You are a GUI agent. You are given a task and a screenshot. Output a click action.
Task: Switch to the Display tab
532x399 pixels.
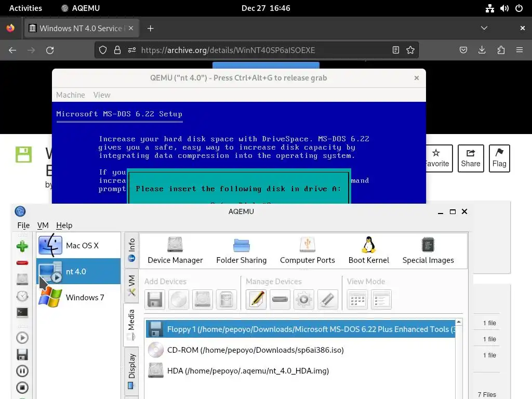pos(131,371)
